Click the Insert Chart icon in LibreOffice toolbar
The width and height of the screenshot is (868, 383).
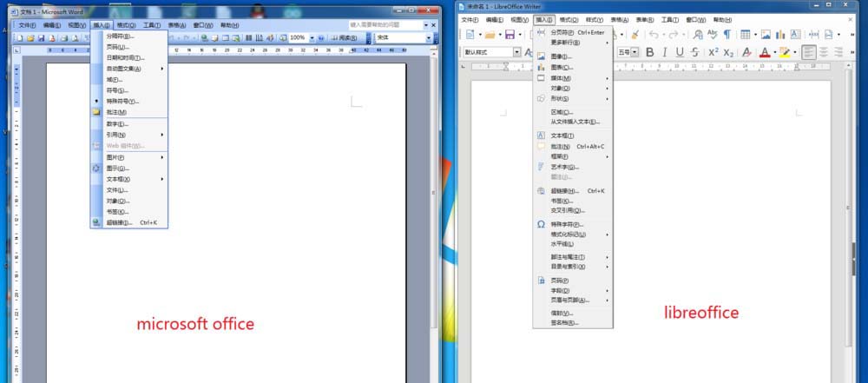[x=780, y=35]
